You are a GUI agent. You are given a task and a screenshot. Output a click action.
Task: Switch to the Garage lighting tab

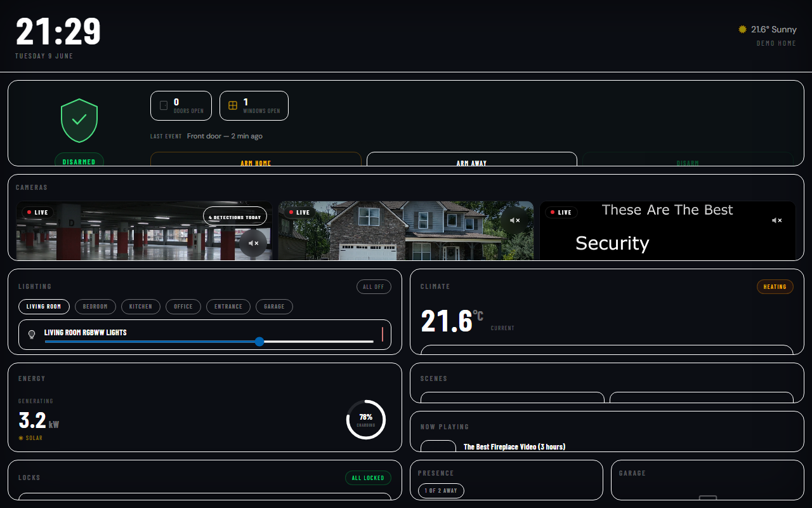click(274, 307)
